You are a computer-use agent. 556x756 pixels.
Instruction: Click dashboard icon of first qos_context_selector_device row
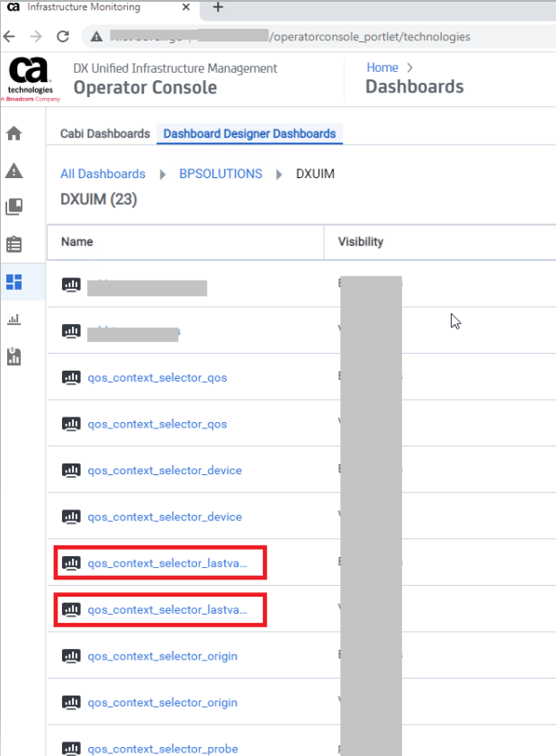pos(71,470)
